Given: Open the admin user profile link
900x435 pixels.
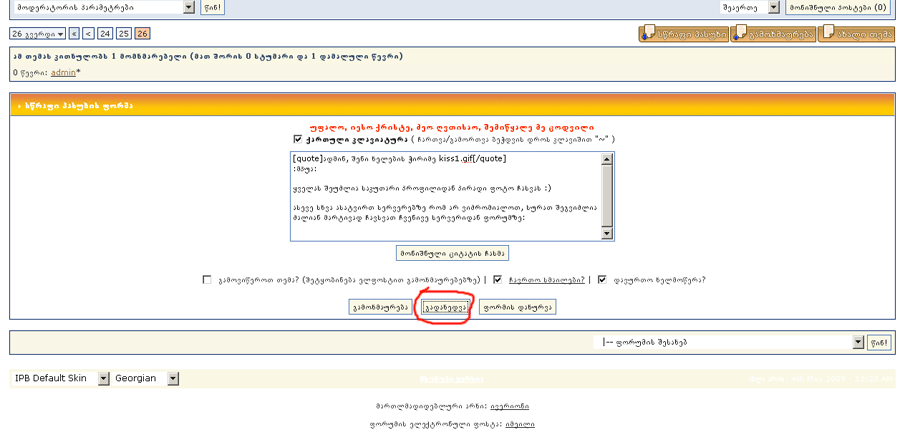Looking at the screenshot, I should [63, 73].
